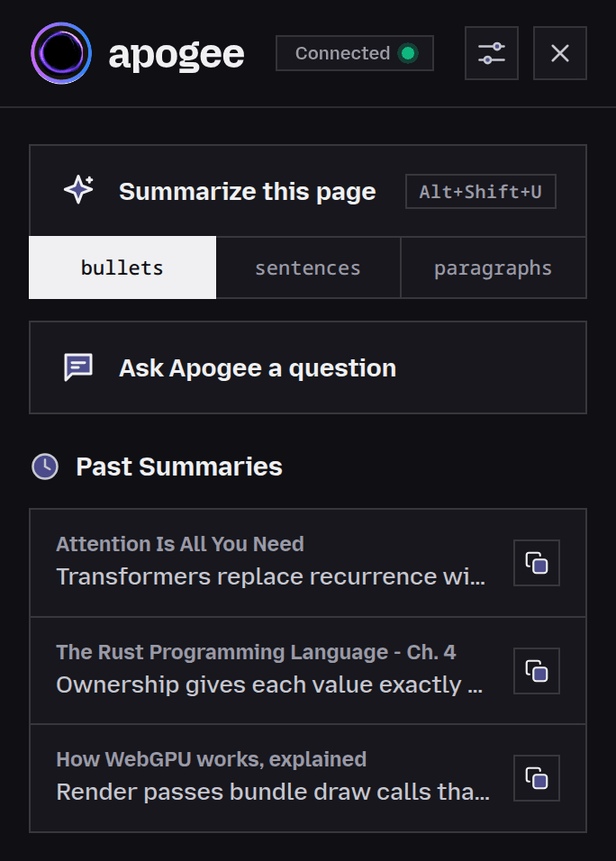Switch to sentences format
Screen dimensions: 616x861
point(308,268)
